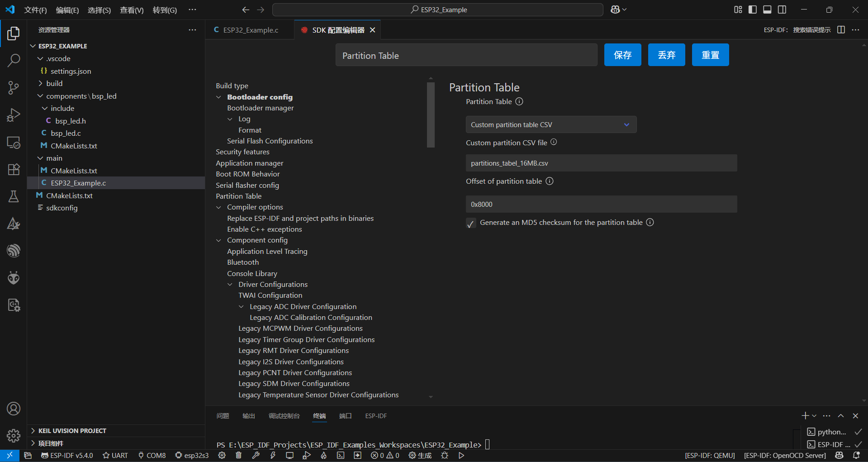868x462 pixels.
Task: Close the SDK 配置编辑器 tab
Action: pyautogui.click(x=373, y=30)
